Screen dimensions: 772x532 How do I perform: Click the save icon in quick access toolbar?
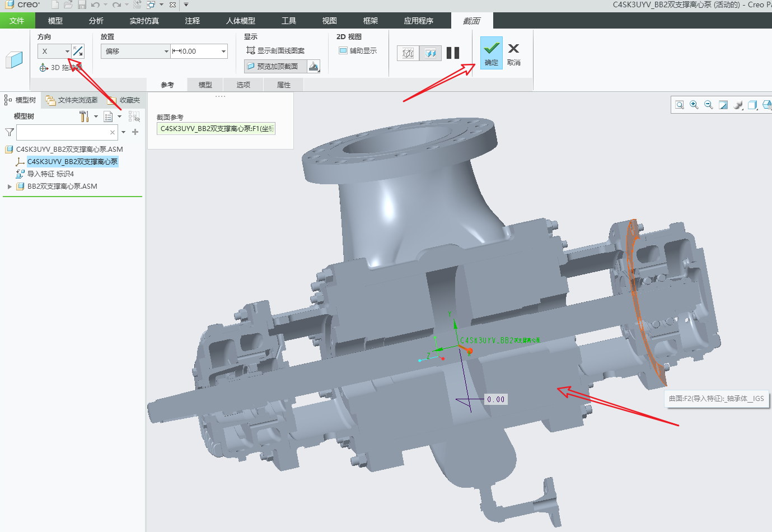82,5
